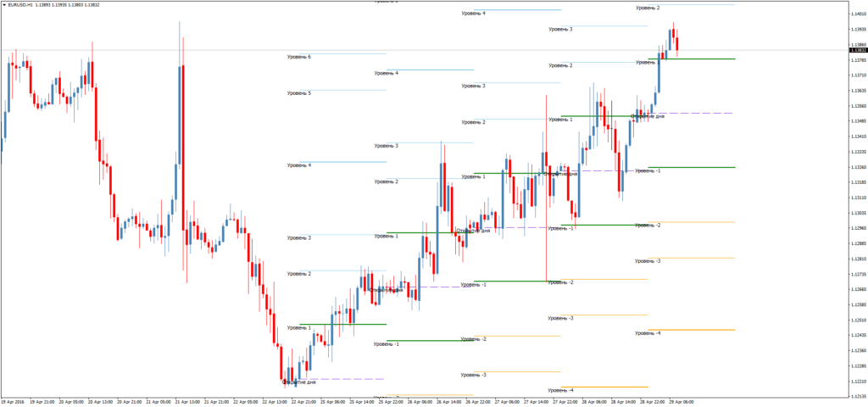Click the 25 Apr 22:00 time label

[390, 402]
